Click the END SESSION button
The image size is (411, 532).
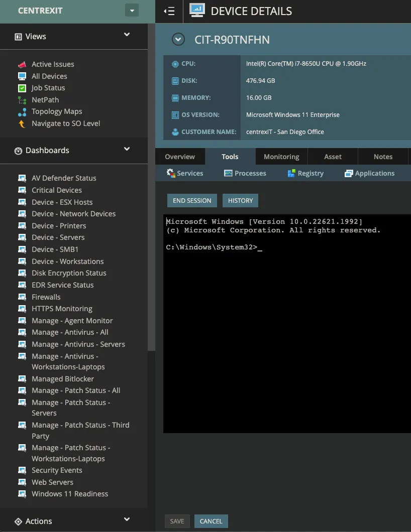pos(192,201)
